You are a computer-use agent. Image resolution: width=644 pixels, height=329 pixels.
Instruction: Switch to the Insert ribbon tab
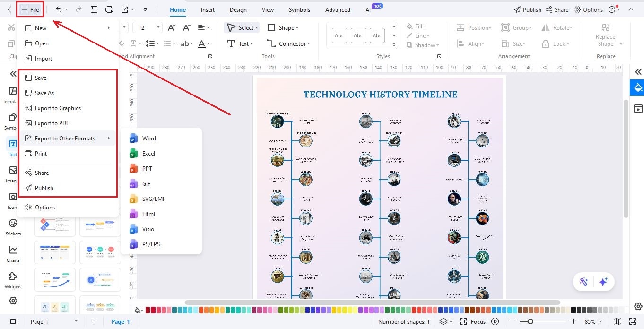[208, 9]
